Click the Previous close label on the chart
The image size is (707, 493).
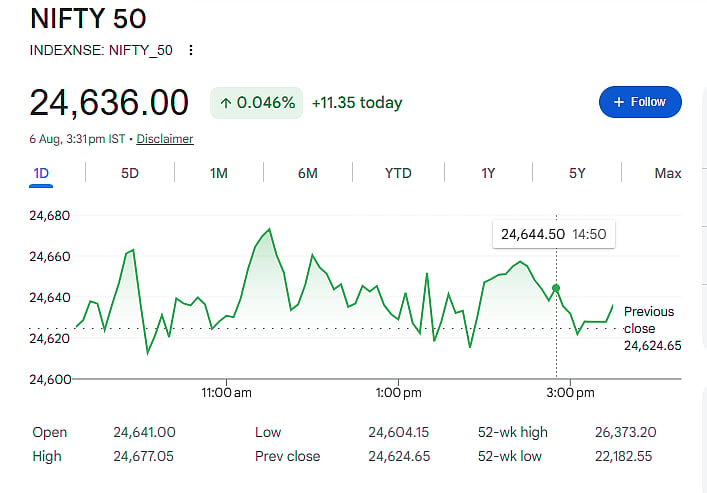[x=649, y=320]
